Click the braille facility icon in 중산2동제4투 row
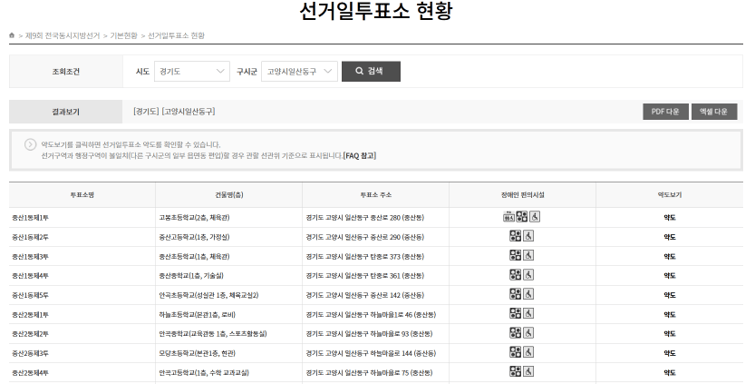 515,371
